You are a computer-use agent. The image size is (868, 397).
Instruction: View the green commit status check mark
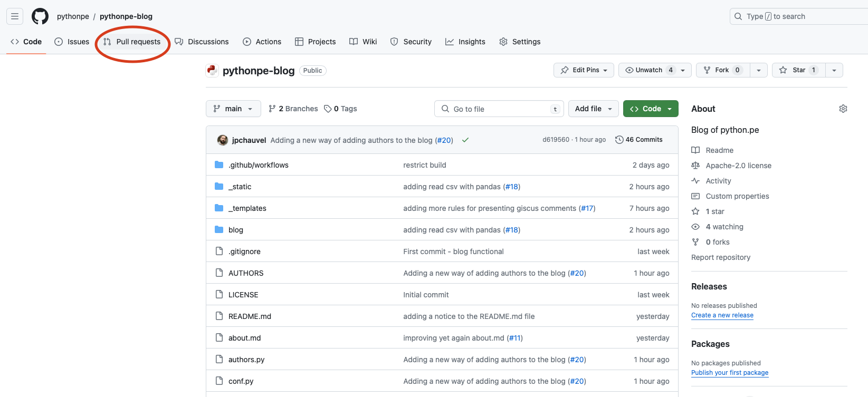[465, 140]
